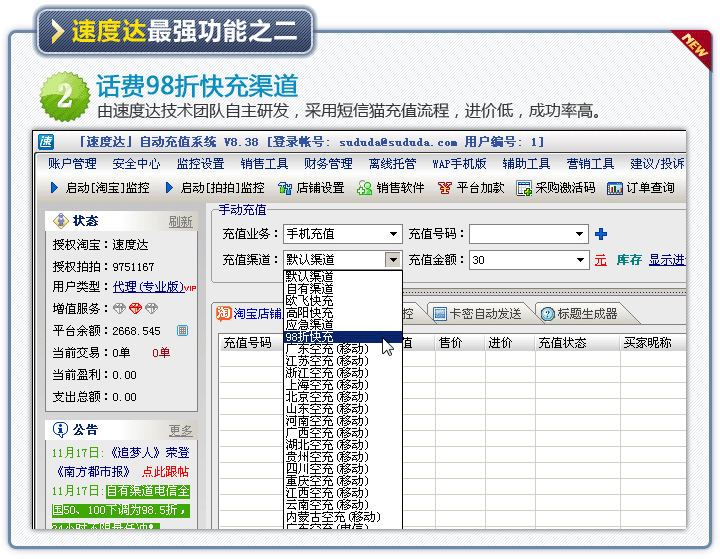Choose 山东空充(移动) channel option

click(x=343, y=408)
